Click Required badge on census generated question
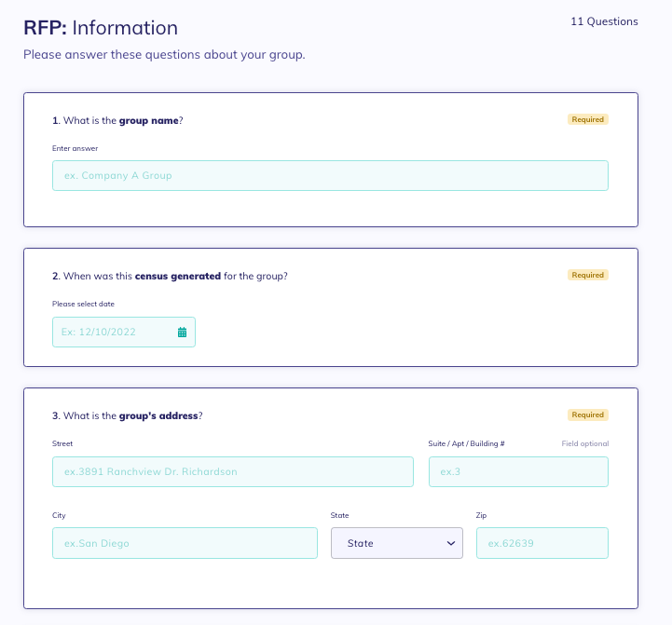This screenshot has width=672, height=625. pos(588,275)
